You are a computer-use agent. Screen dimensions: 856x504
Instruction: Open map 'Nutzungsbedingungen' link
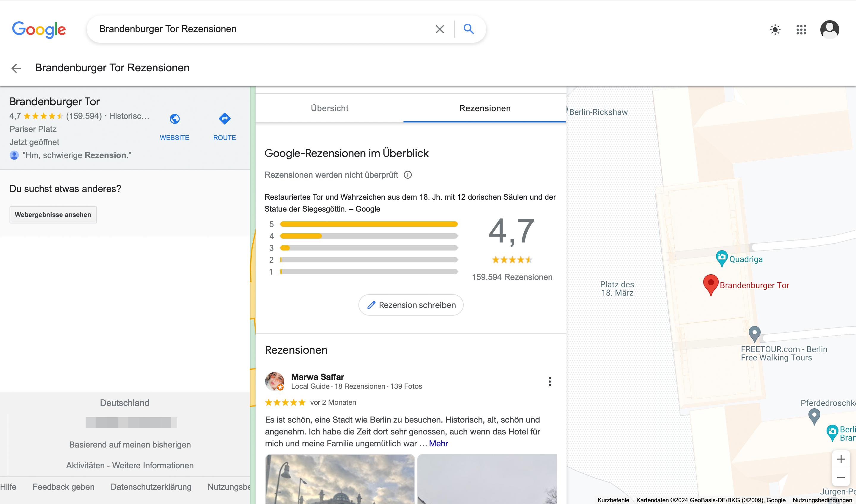pos(822,500)
